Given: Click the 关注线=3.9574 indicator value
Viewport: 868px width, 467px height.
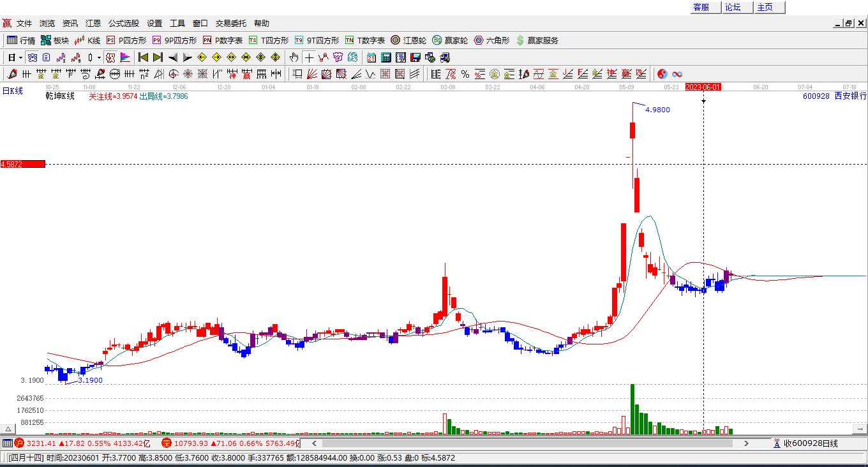Looking at the screenshot, I should pyautogui.click(x=112, y=96).
